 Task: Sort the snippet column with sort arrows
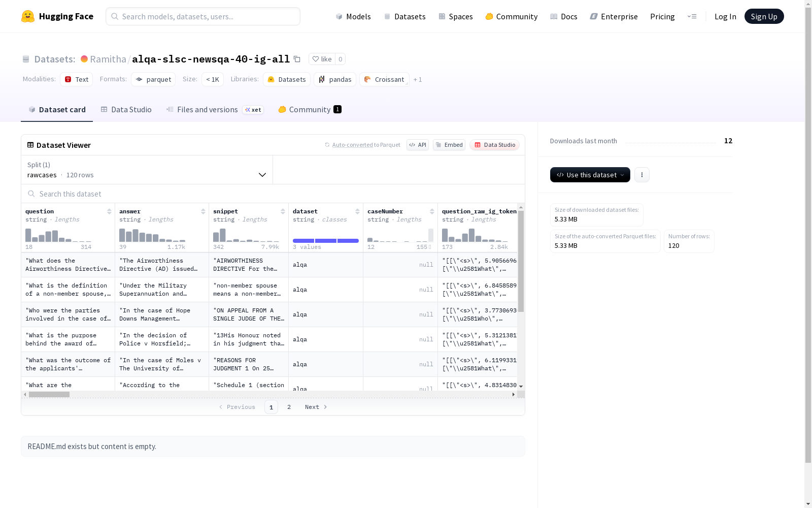[x=283, y=211]
